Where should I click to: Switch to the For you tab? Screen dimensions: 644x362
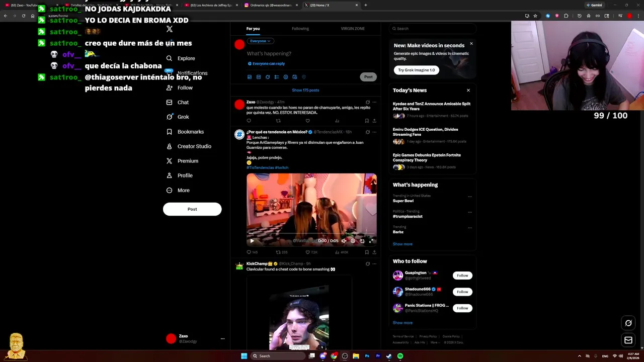(253, 29)
